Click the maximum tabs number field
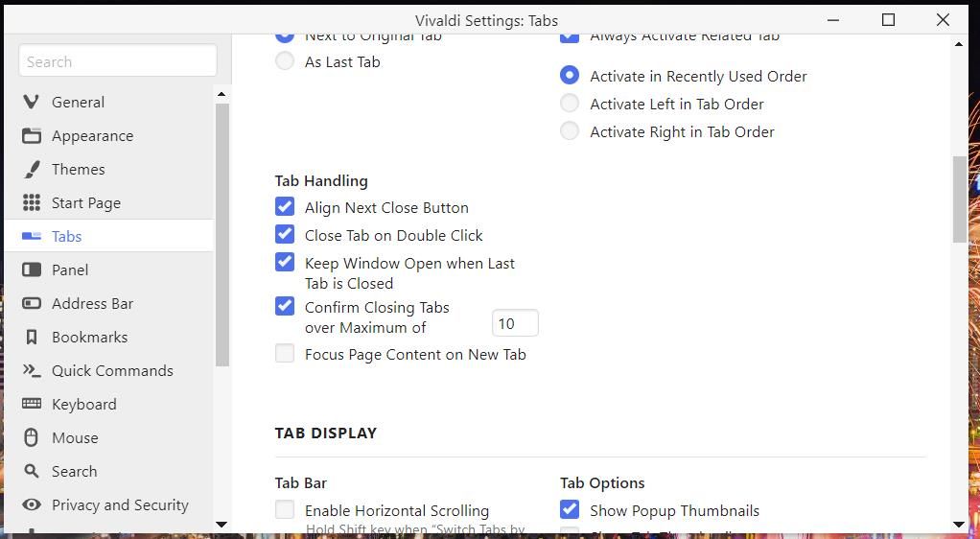Image resolution: width=980 pixels, height=539 pixels. coord(515,323)
